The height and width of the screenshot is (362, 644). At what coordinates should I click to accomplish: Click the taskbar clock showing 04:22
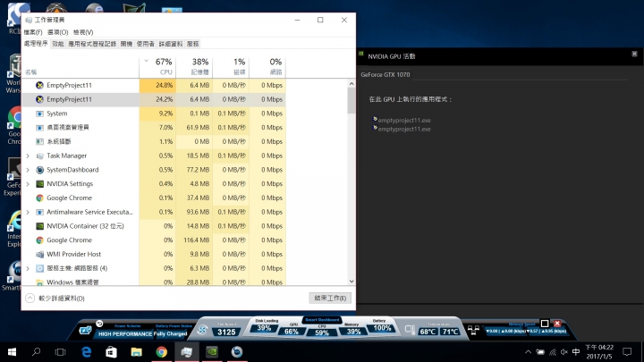click(x=599, y=352)
